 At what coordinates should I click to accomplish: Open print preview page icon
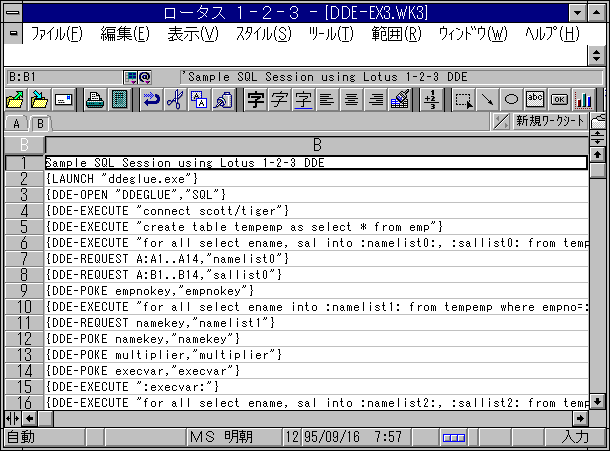click(x=119, y=100)
